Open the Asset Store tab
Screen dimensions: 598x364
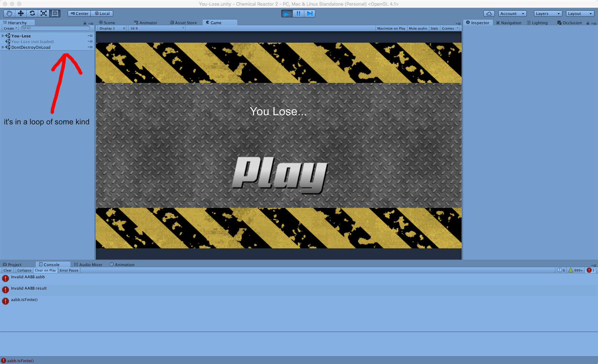183,23
